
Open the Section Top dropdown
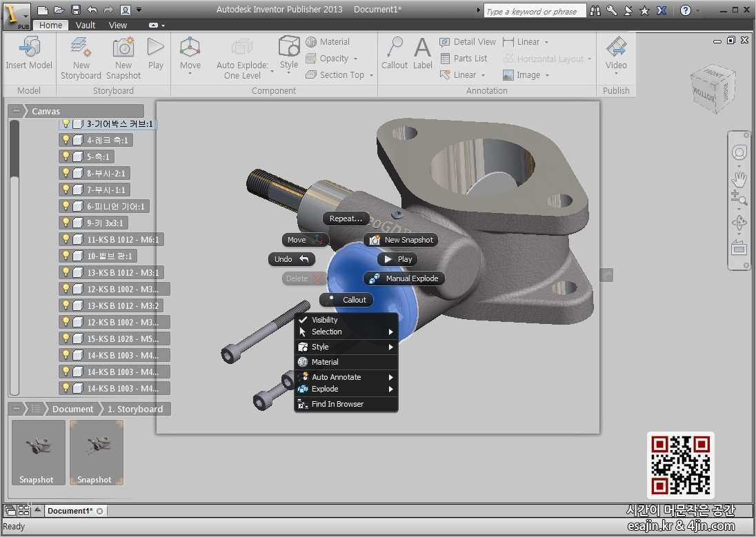click(371, 75)
